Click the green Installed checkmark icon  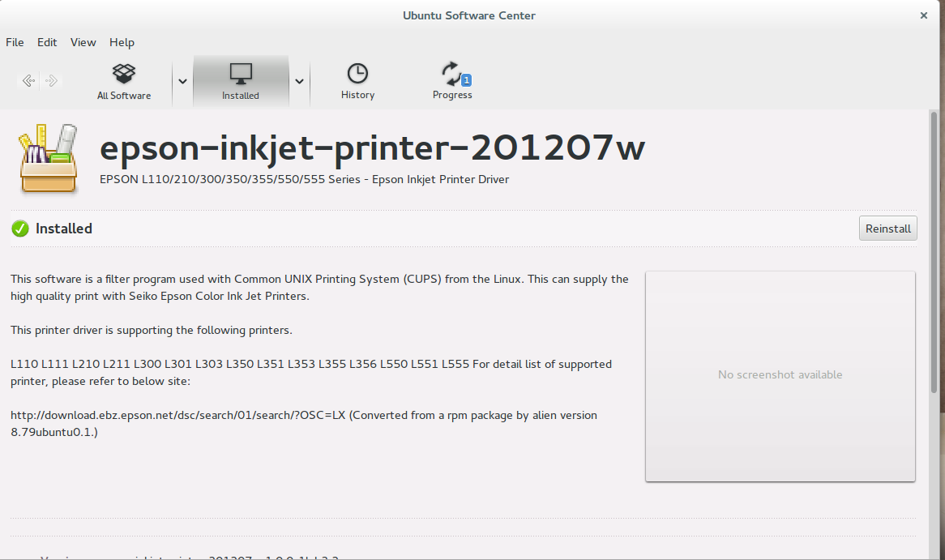[x=20, y=229]
